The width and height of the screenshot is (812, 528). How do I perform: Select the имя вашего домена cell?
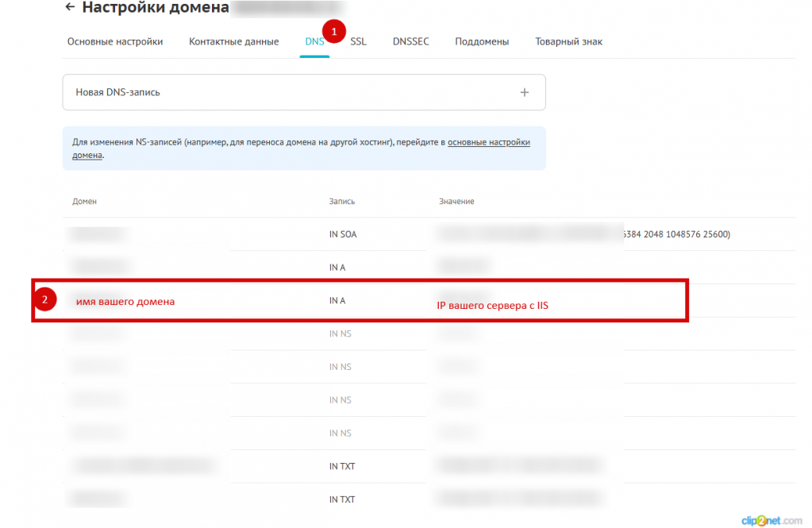coord(125,302)
